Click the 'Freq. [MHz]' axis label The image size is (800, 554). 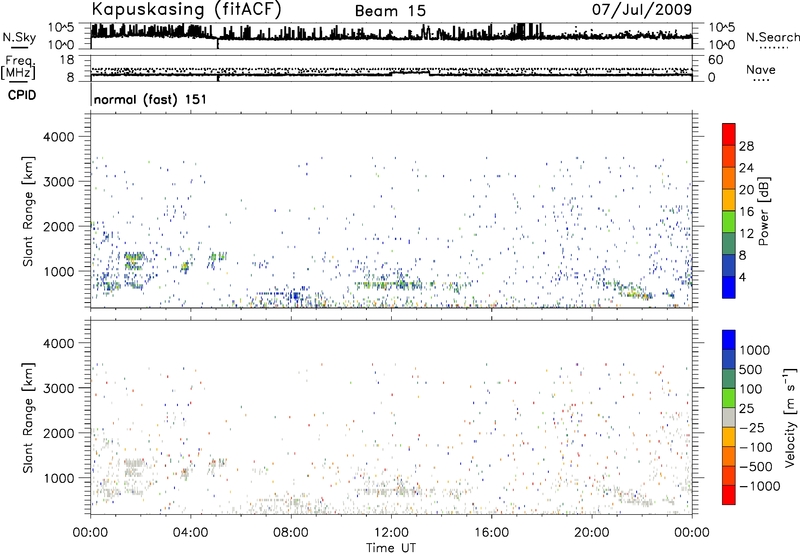click(18, 67)
